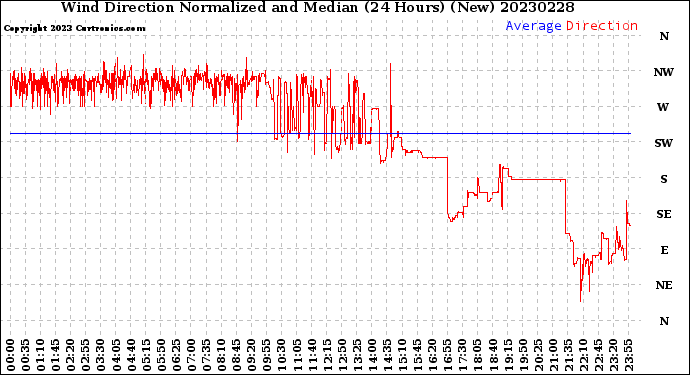Click the 'NW' axis label
Screen dimensions: 690x375
tap(664, 72)
